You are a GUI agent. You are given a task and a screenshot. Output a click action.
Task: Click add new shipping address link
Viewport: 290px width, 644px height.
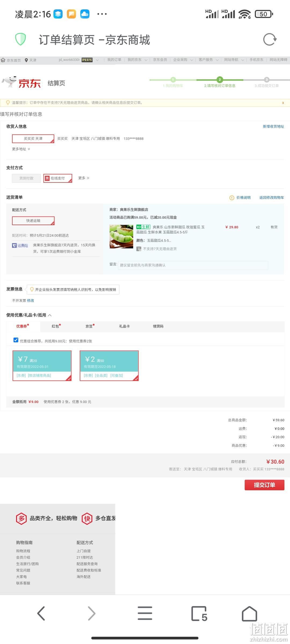point(273,126)
